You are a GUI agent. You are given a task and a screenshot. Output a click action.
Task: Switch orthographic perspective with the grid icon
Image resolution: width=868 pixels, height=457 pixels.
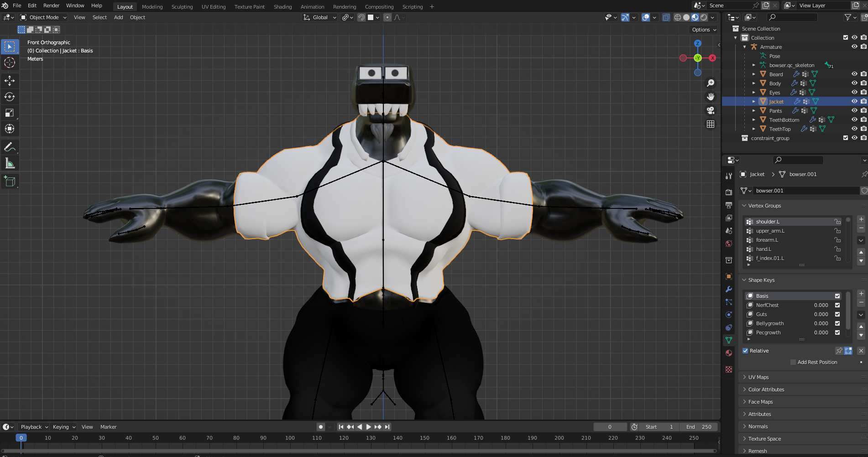coord(711,124)
